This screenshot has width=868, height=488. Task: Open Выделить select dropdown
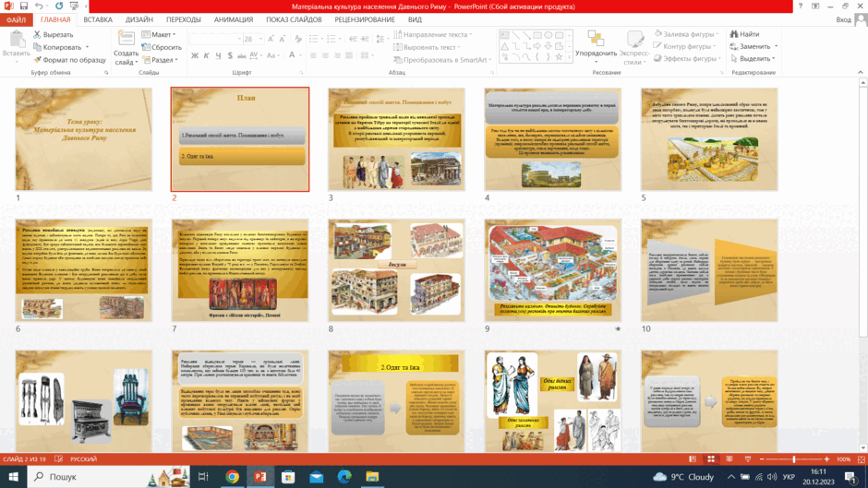[753, 59]
